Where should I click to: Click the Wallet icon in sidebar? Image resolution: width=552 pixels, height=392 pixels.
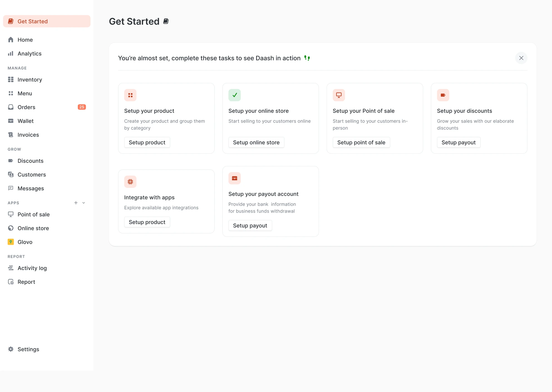click(11, 121)
